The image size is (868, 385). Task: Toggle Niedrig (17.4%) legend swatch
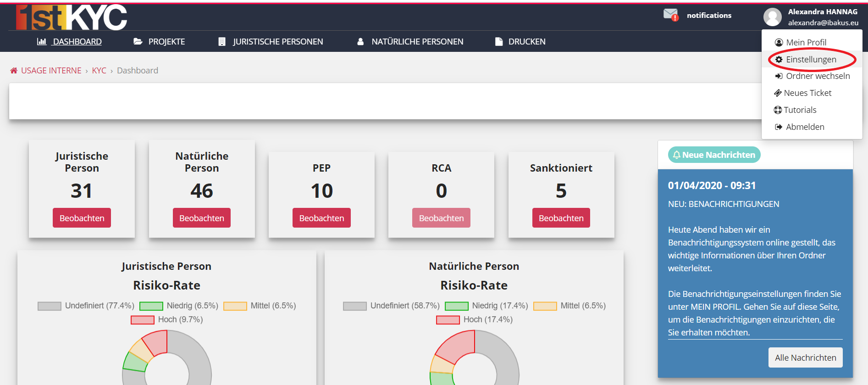pyautogui.click(x=457, y=306)
